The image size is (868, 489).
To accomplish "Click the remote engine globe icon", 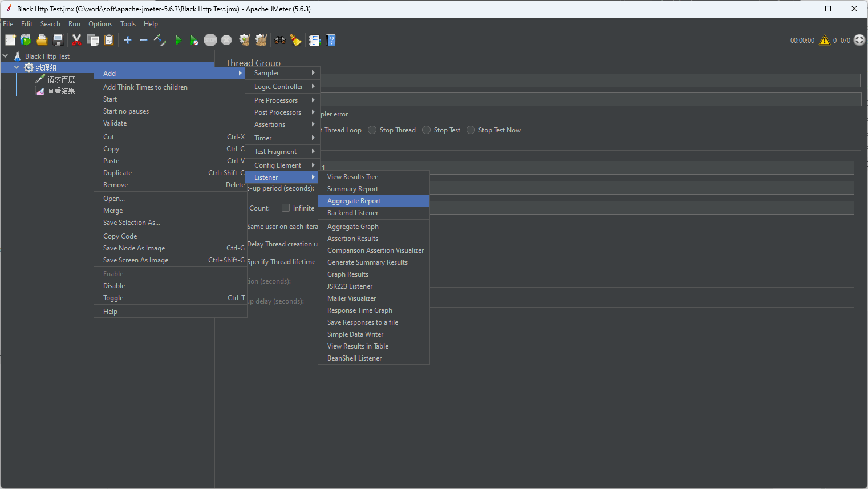I will point(859,40).
